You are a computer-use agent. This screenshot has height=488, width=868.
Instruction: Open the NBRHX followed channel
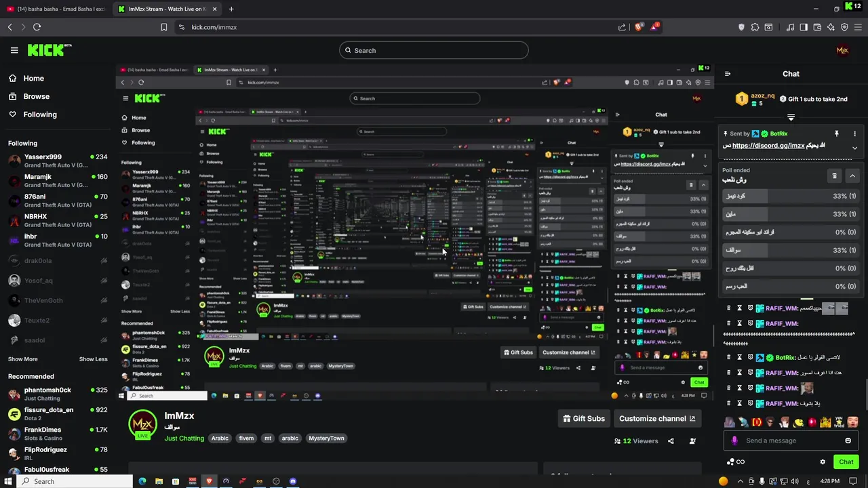coord(58,220)
